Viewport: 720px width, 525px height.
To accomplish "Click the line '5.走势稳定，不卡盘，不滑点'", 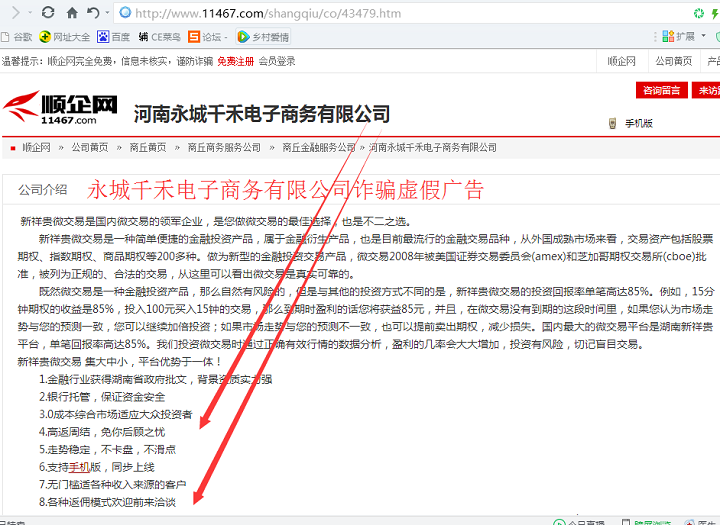I will 107,450.
